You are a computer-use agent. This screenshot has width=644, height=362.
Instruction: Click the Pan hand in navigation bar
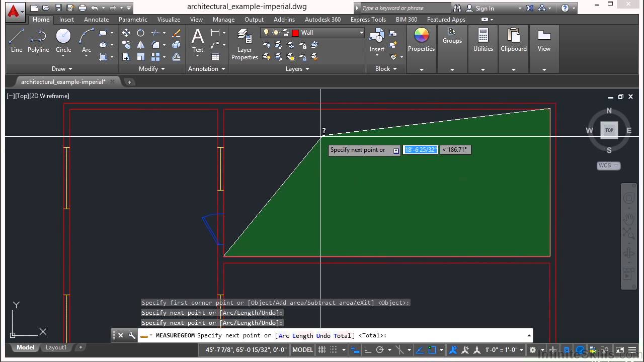(629, 218)
